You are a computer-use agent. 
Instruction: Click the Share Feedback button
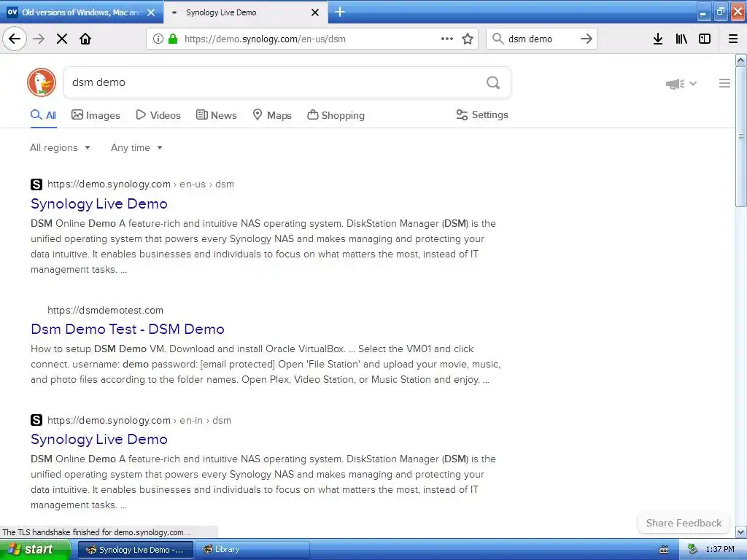tap(684, 523)
